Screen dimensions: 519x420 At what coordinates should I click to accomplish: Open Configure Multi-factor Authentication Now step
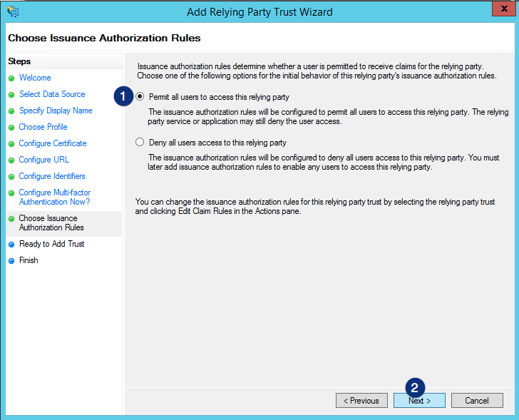[x=55, y=197]
